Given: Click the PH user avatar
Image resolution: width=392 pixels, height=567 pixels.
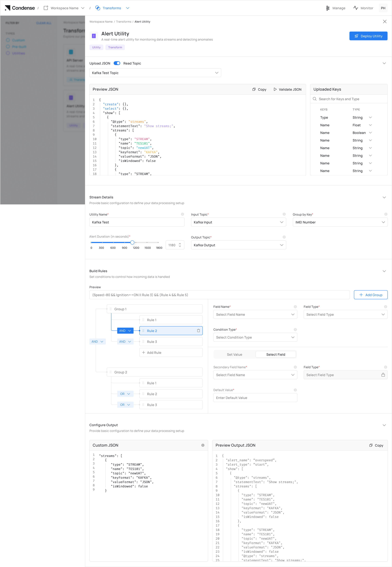Looking at the screenshot, I should point(383,8).
